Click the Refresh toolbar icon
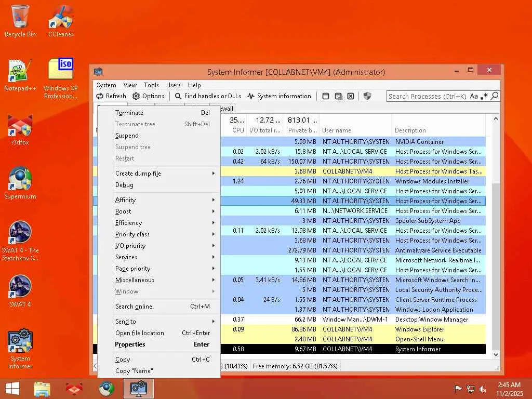This screenshot has height=399, width=532. (x=100, y=96)
